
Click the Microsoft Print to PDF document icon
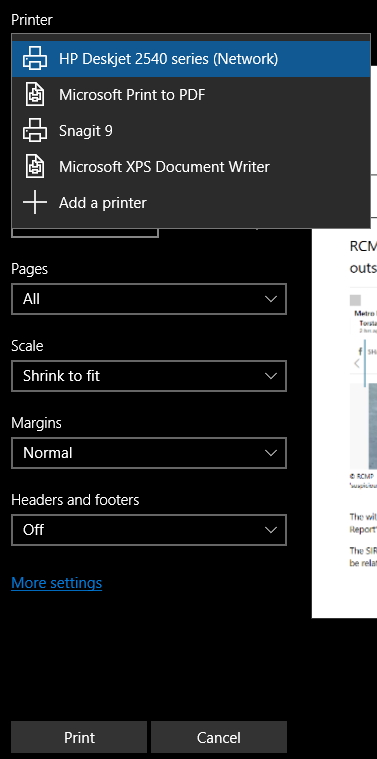pos(35,95)
